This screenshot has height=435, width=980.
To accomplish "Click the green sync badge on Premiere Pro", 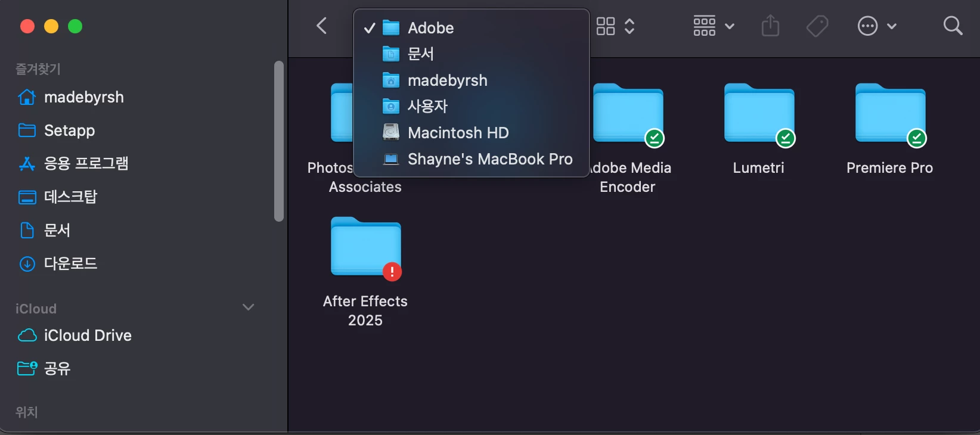I will pos(917,138).
